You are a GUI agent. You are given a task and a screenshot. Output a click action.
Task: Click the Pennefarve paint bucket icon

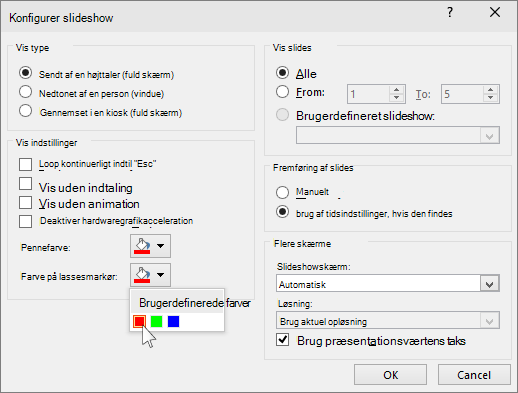click(x=142, y=246)
